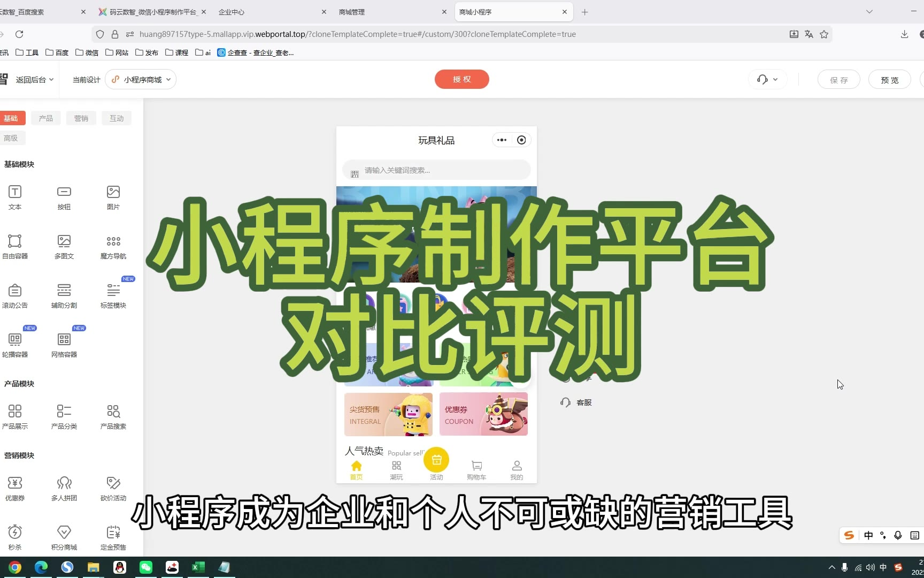Click the red 授权 button
The image size is (924, 578).
(x=461, y=79)
